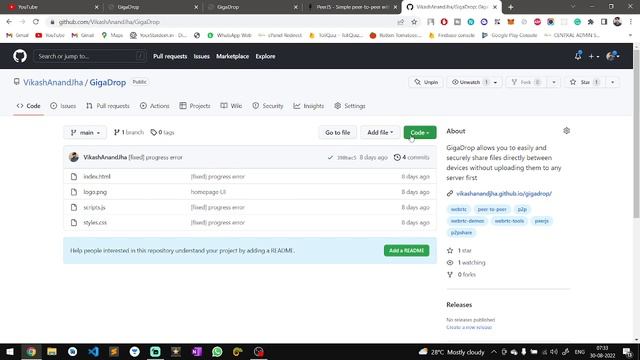The height and width of the screenshot is (360, 640).
Task: Open Marketplace in top navigation
Action: click(x=232, y=56)
